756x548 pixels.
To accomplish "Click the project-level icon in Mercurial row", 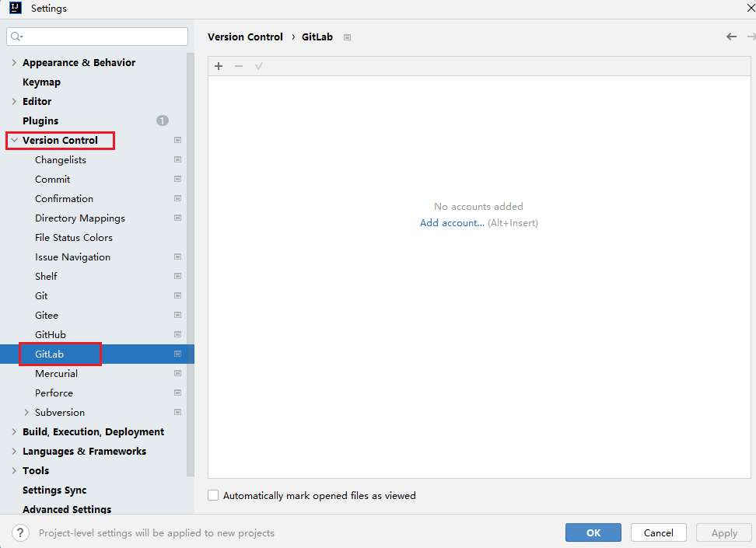I will coord(177,374).
